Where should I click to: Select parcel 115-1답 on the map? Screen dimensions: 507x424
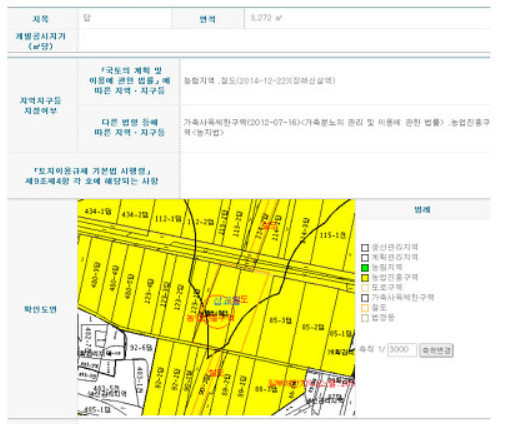point(332,235)
